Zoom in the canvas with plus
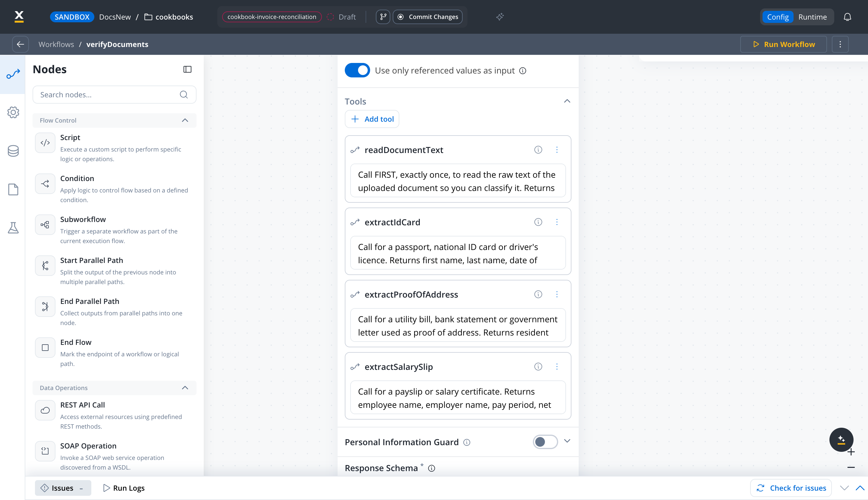Image resolution: width=868 pixels, height=500 pixels. (x=851, y=452)
